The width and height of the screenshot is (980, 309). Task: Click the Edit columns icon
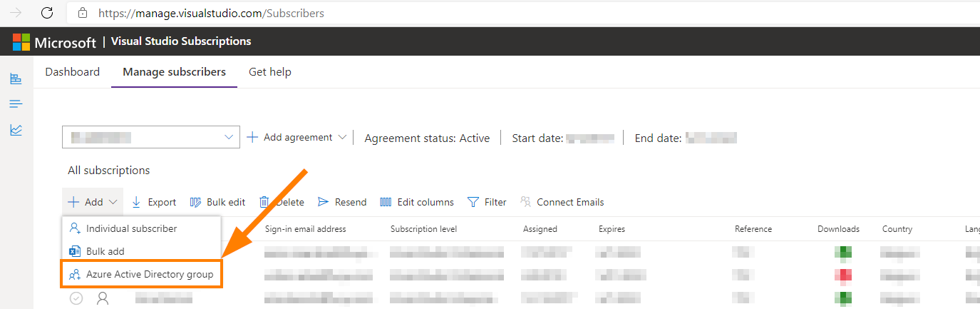point(386,202)
